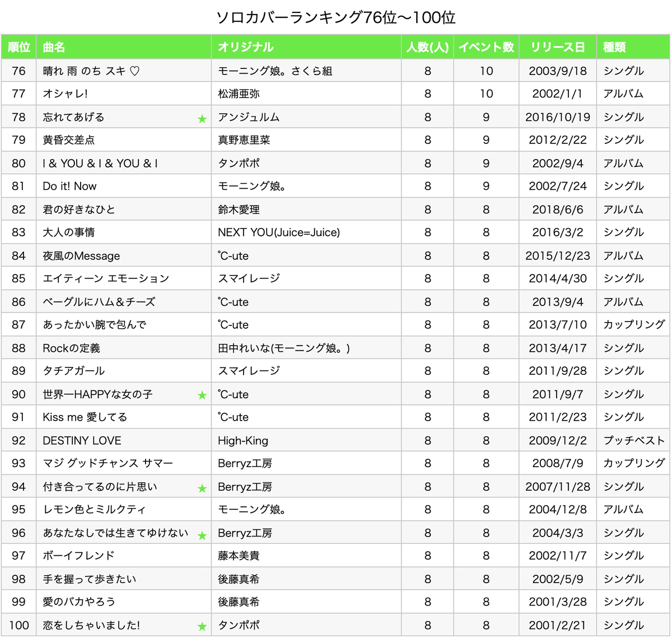
Task: Click release date 2009/12/2
Action: pyautogui.click(x=558, y=441)
